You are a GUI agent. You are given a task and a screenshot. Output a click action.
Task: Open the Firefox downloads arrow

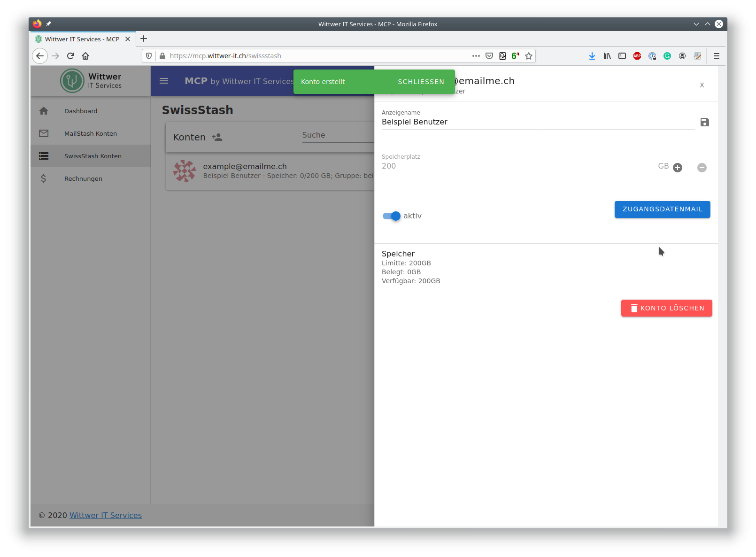[x=592, y=56]
